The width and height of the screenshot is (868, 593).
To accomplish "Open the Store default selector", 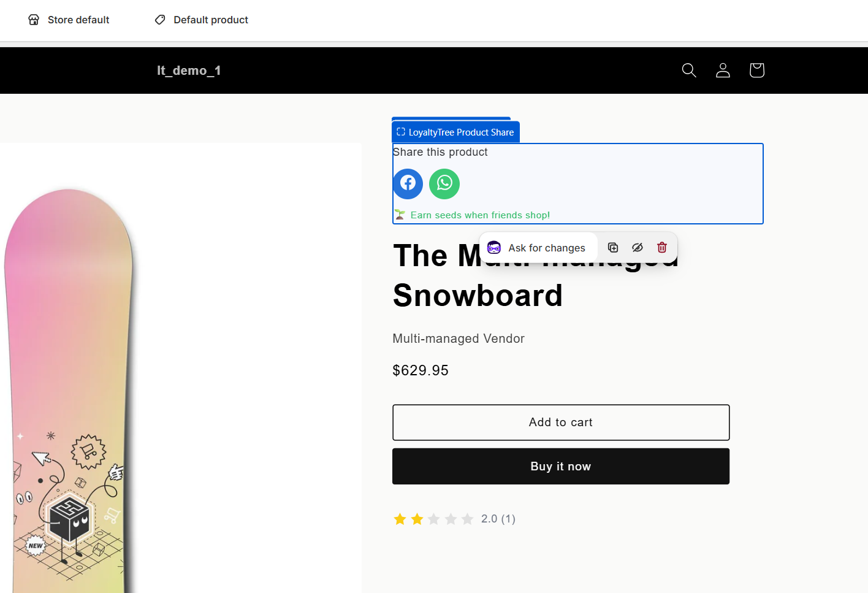I will pyautogui.click(x=69, y=20).
